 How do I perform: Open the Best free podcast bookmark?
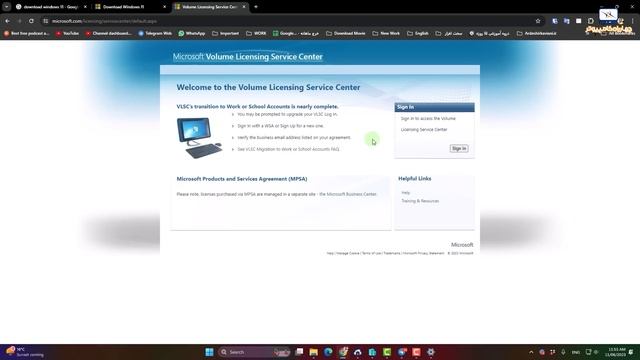click(x=27, y=33)
